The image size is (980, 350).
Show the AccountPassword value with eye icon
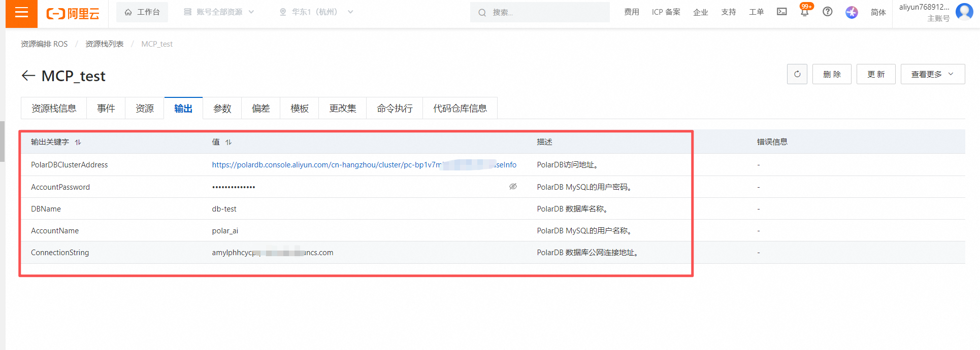(x=513, y=187)
